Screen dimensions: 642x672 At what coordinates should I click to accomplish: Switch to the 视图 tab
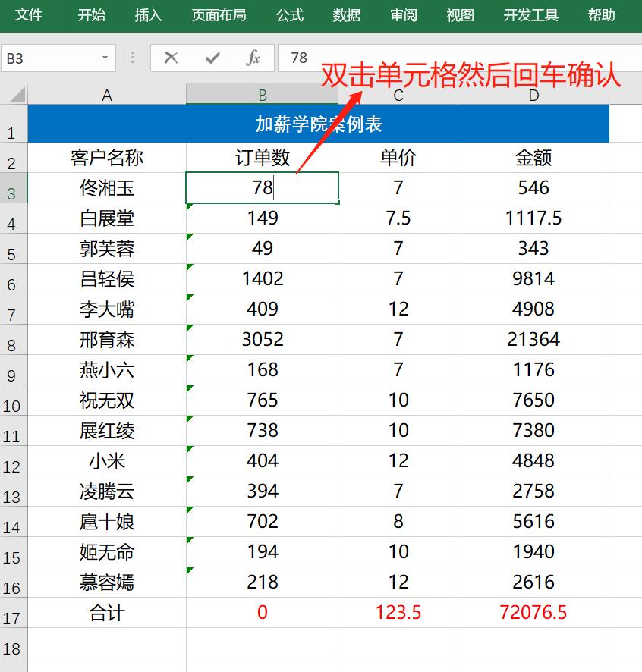tap(459, 15)
